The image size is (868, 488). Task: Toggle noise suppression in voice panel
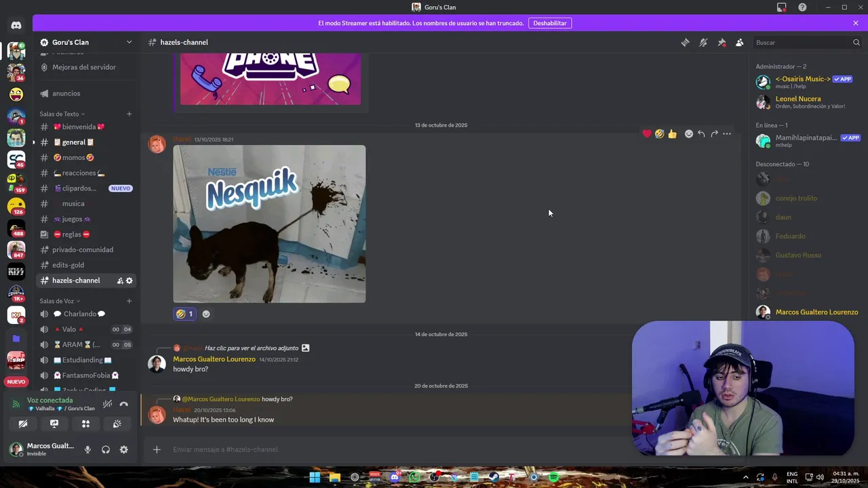(107, 404)
